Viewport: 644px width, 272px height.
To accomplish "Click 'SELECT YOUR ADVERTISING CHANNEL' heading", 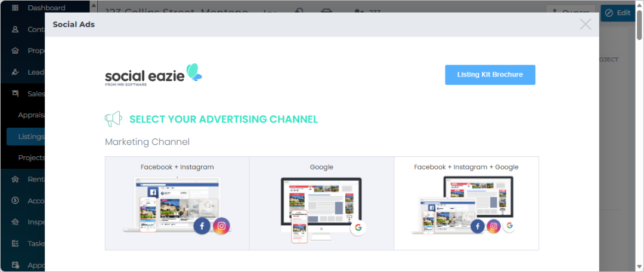I will pyautogui.click(x=224, y=119).
